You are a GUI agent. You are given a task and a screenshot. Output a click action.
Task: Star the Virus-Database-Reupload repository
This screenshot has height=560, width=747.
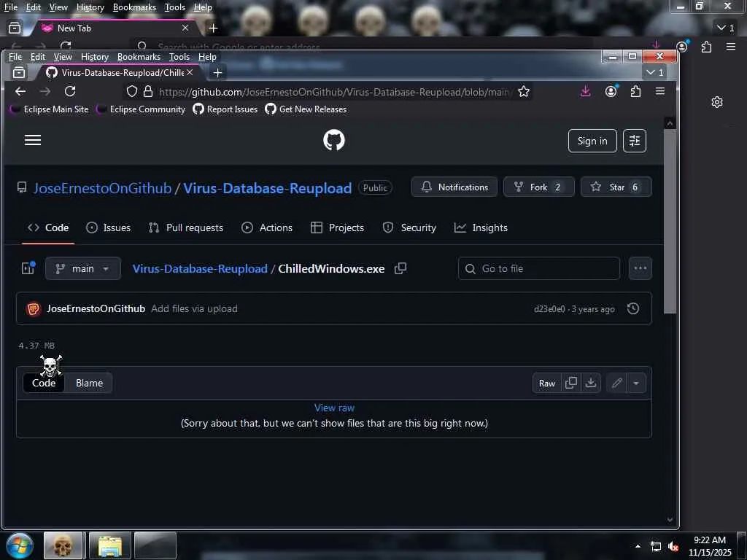[616, 187]
